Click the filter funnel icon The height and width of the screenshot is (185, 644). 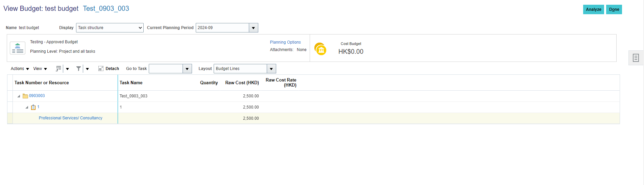pyautogui.click(x=78, y=69)
